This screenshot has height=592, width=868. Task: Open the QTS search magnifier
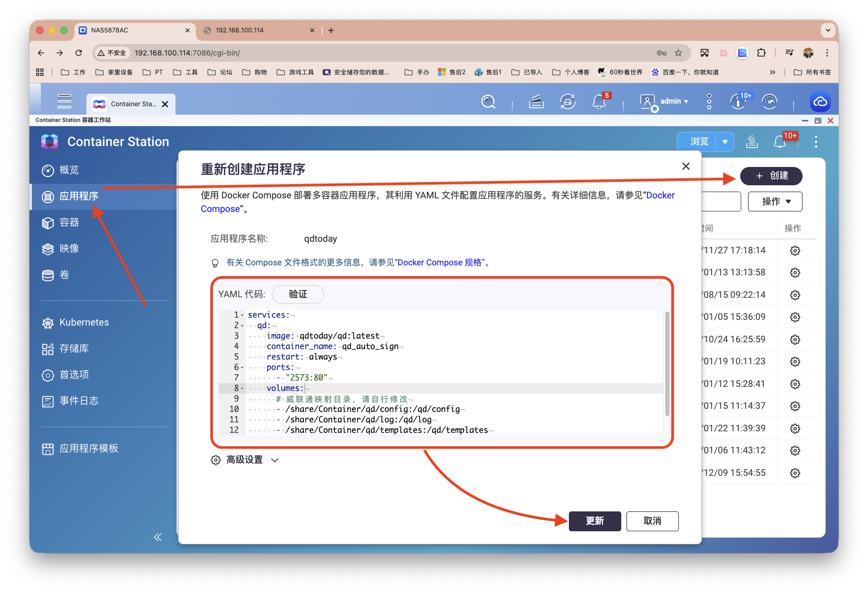point(488,101)
